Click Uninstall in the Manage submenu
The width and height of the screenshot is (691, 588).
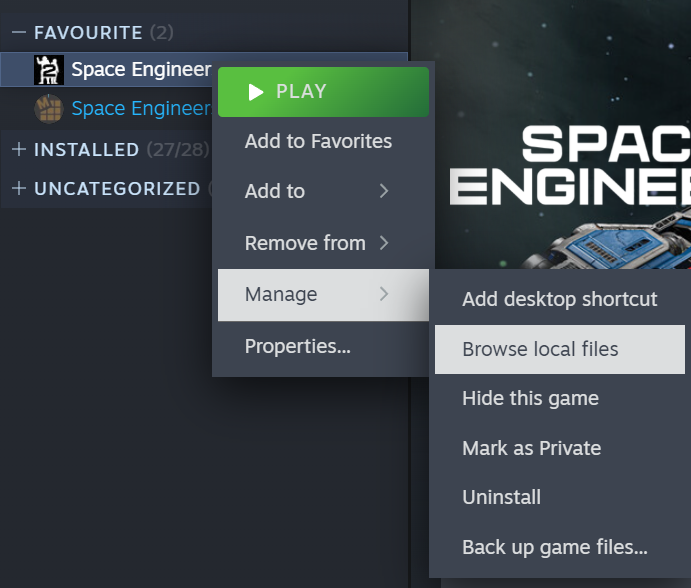[x=501, y=497]
